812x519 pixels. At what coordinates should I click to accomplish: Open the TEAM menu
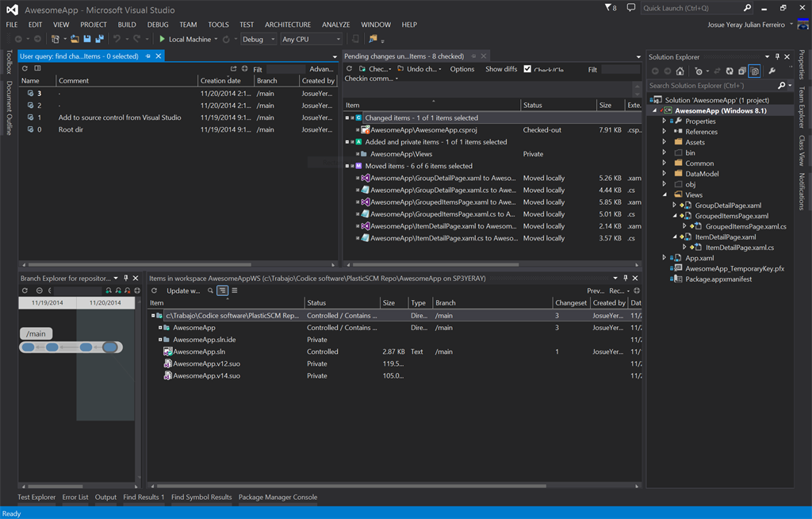tap(188, 25)
